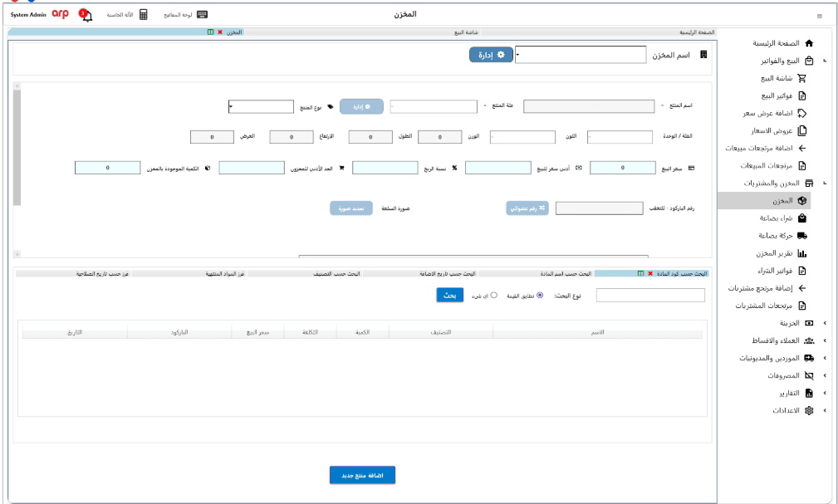Expand the العملاء والاقساط sidebar group
The width and height of the screenshot is (838, 504).
click(825, 340)
